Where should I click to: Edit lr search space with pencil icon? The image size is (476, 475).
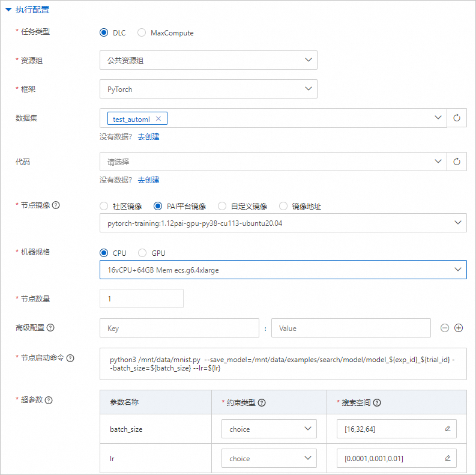click(448, 458)
